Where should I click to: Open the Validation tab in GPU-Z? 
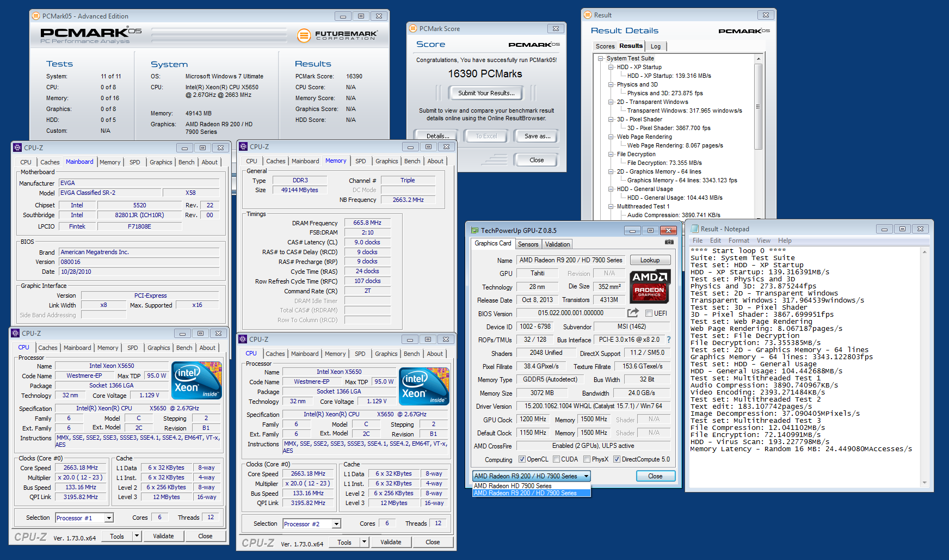[x=558, y=244]
